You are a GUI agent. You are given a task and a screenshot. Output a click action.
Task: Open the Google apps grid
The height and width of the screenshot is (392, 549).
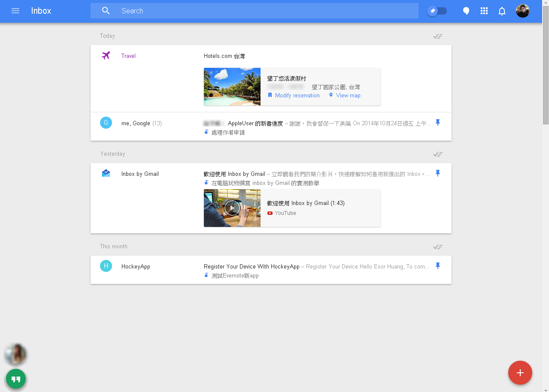[484, 11]
